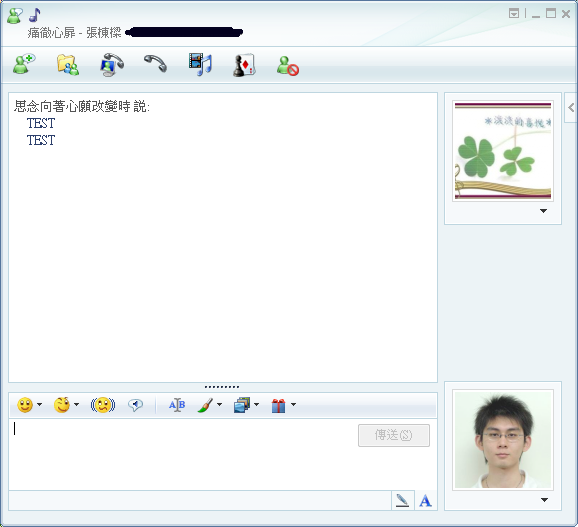Open the games chess and card icon
This screenshot has height=527, width=578.
pos(244,65)
